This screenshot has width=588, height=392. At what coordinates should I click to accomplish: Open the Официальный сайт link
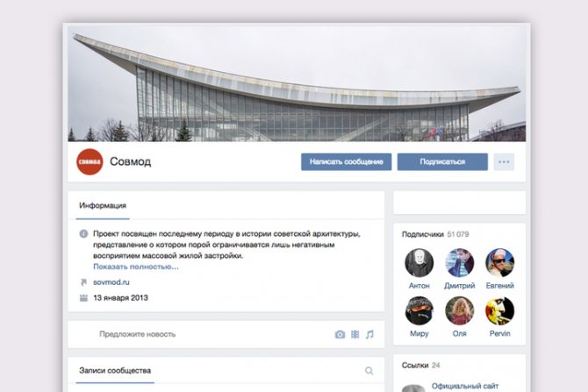coord(465,386)
